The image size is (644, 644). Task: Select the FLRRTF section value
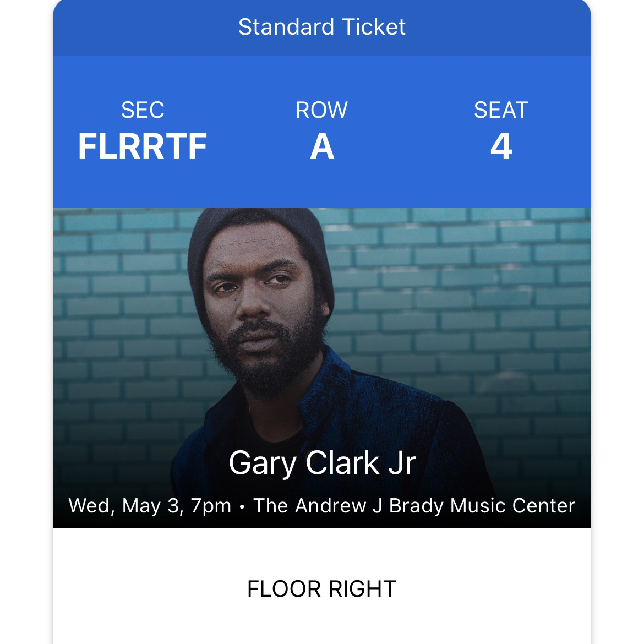(x=143, y=146)
